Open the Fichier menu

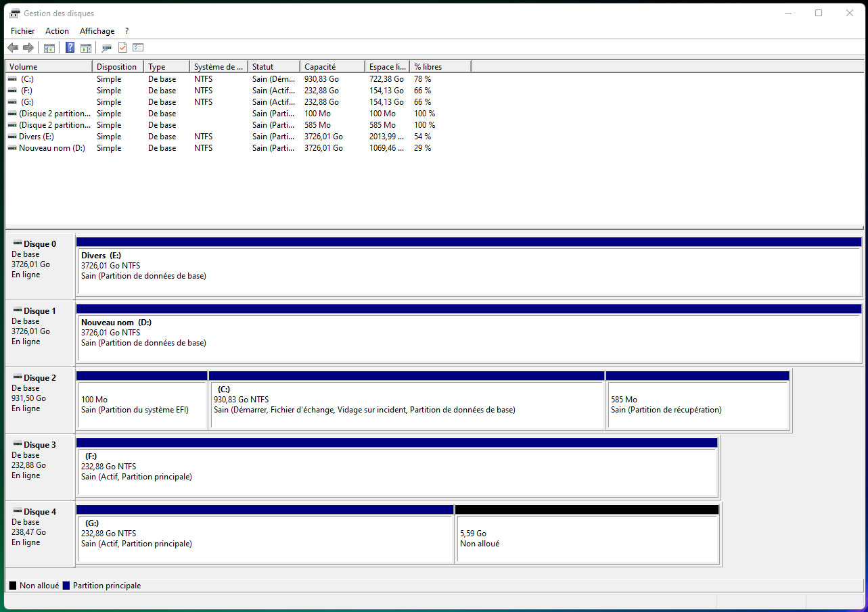[x=23, y=31]
